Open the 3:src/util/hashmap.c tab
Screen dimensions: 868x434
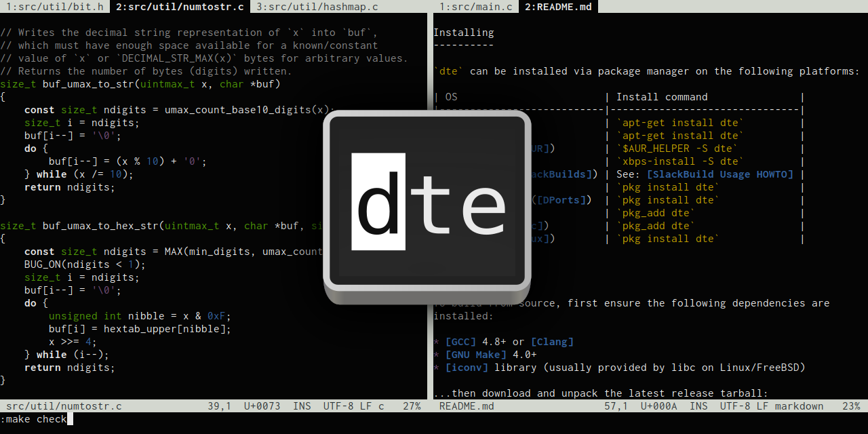tap(317, 7)
